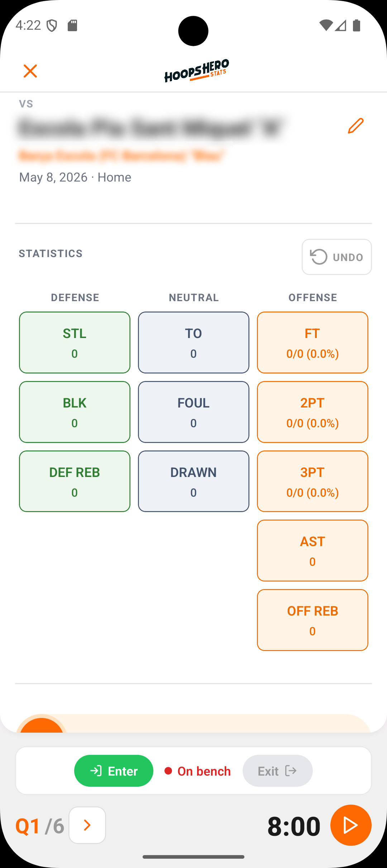
Task: Tap the orange X close icon
Action: (x=30, y=71)
